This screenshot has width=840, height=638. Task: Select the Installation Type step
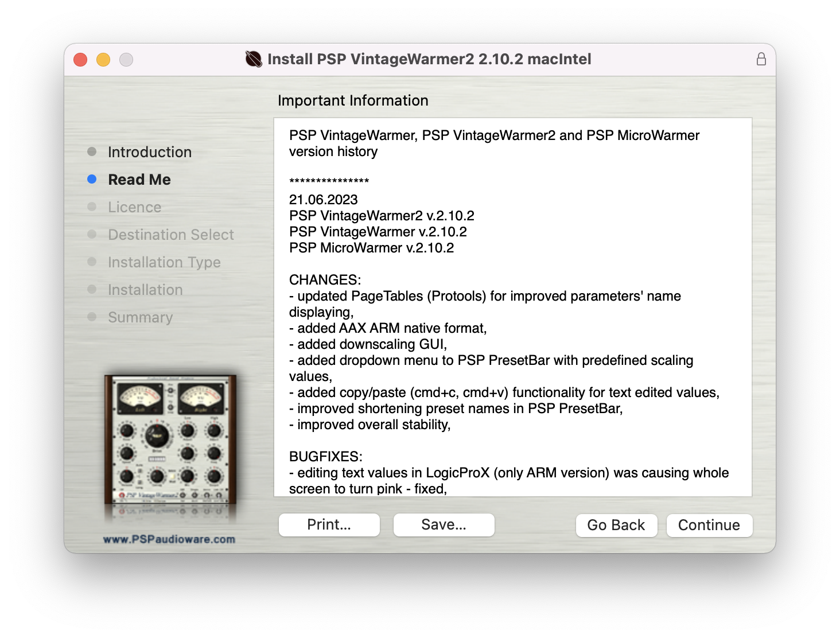(164, 262)
